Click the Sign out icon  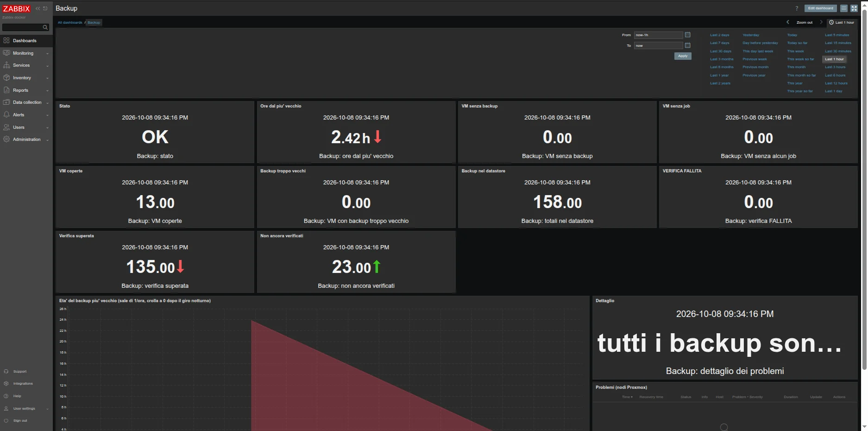[x=6, y=421]
